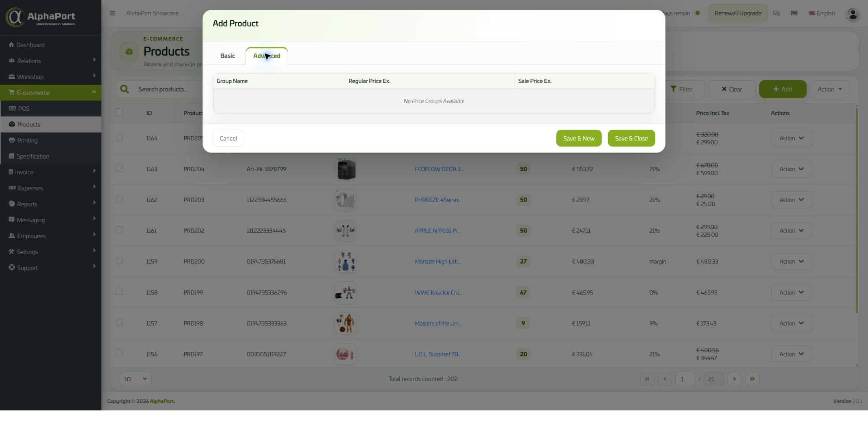868x438 pixels.
Task: Open Printing in the sidebar
Action: click(51, 140)
